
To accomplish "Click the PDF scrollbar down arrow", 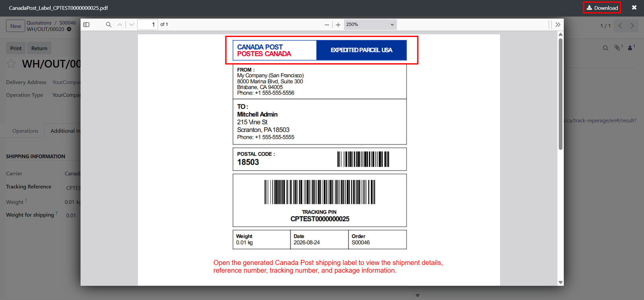I will pyautogui.click(x=561, y=283).
